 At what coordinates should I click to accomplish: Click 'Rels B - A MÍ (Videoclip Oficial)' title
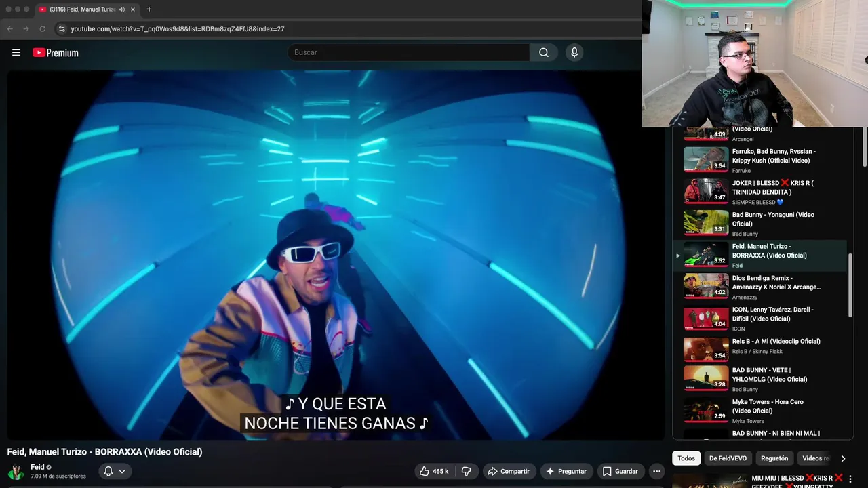coord(776,341)
